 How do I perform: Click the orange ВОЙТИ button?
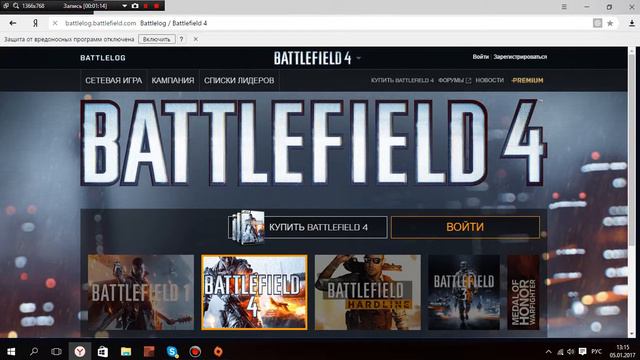click(465, 227)
